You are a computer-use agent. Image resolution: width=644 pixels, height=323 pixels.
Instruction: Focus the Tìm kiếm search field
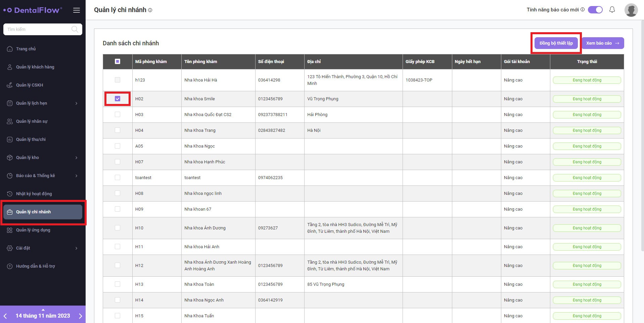tap(37, 30)
